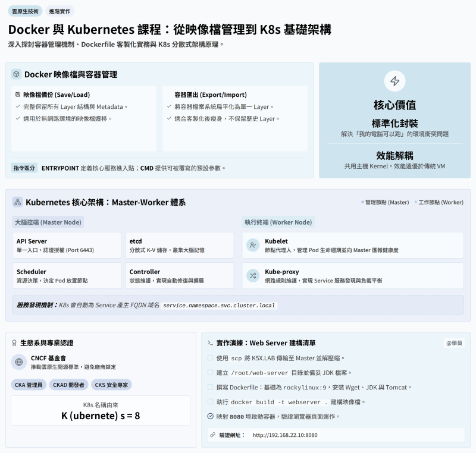Screen dimensions: 476x453
Task: Select the 雲原生技術 tag at top
Action: point(25,11)
